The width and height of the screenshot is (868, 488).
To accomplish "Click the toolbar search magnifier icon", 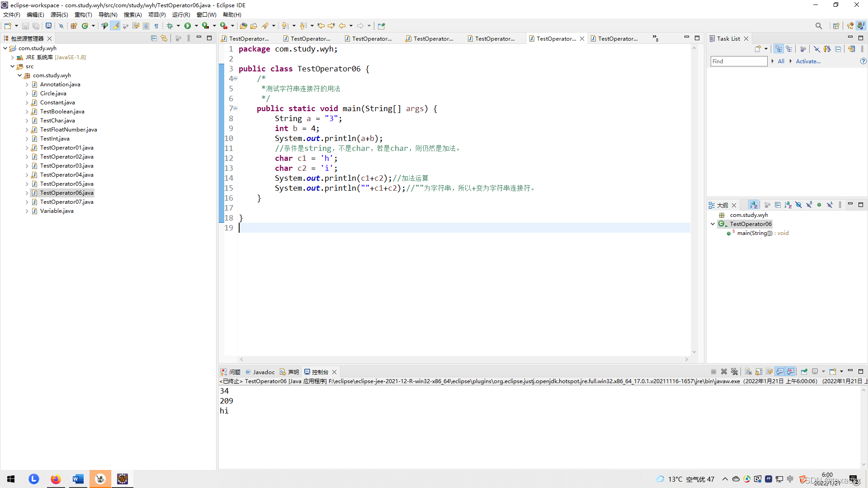I will 818,26.
